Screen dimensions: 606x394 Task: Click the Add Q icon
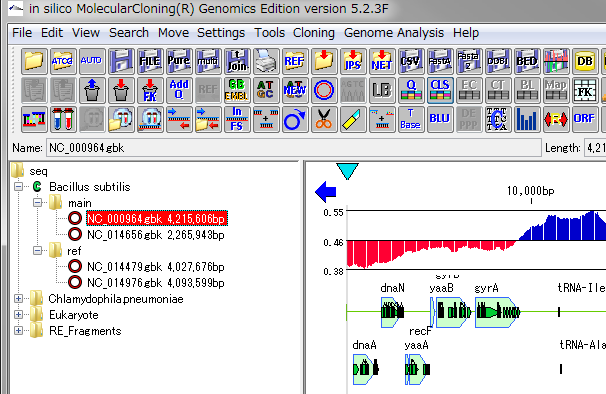point(179,90)
